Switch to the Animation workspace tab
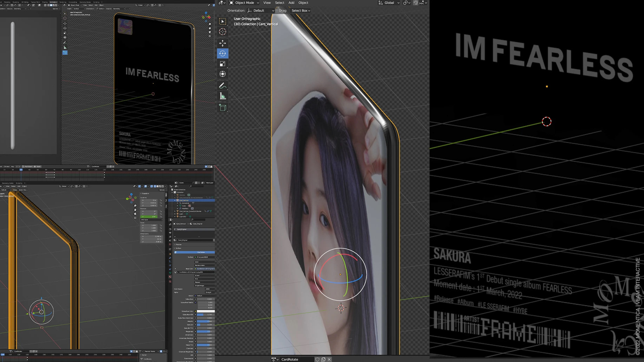The height and width of the screenshot is (362, 644). [53, 2]
